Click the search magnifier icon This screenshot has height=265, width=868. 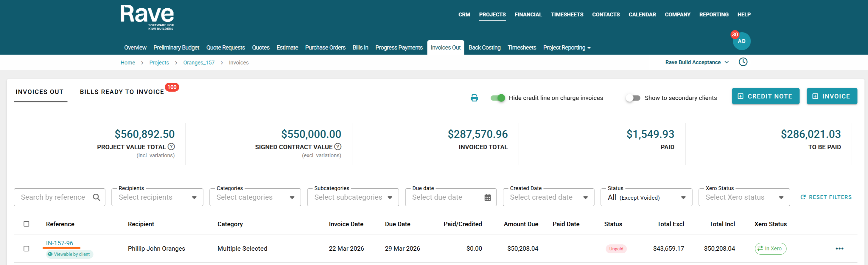tap(97, 197)
